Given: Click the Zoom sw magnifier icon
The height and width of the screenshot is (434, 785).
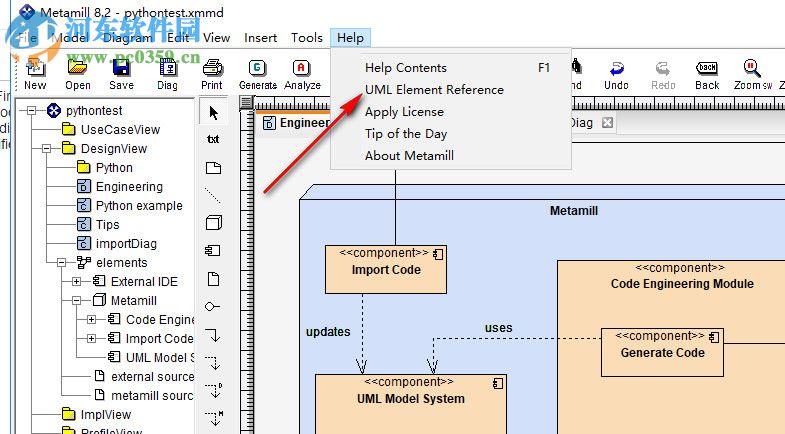Looking at the screenshot, I should point(752,68).
